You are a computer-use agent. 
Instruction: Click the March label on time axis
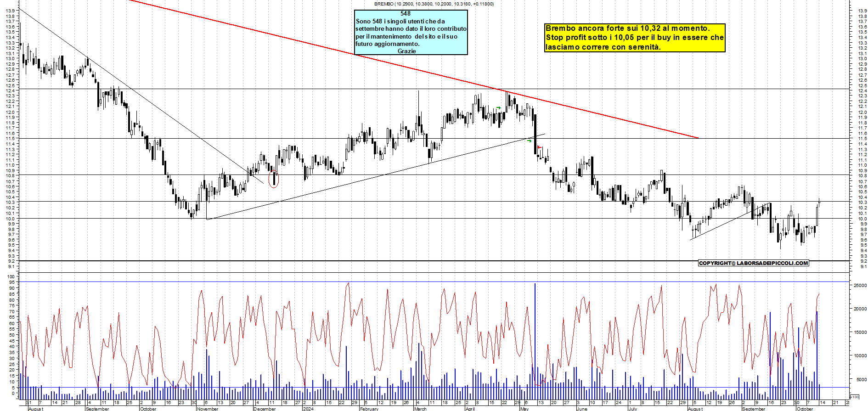(420, 409)
